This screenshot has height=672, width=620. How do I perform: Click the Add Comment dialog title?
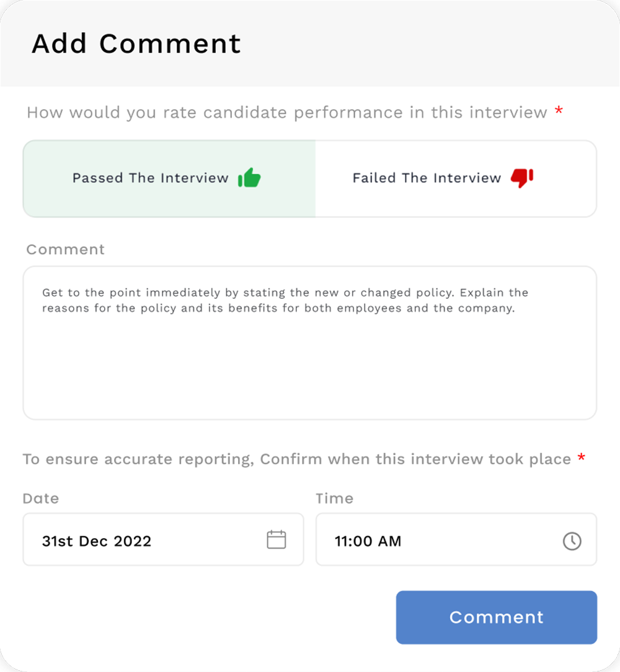(136, 44)
